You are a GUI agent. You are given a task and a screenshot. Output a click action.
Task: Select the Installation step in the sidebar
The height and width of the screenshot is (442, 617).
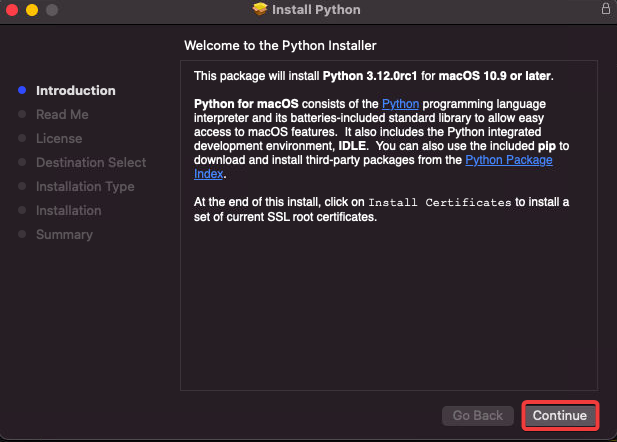coord(68,211)
